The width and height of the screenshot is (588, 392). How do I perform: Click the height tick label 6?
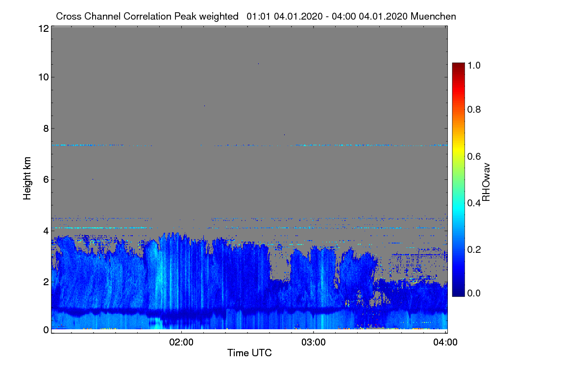[46, 180]
